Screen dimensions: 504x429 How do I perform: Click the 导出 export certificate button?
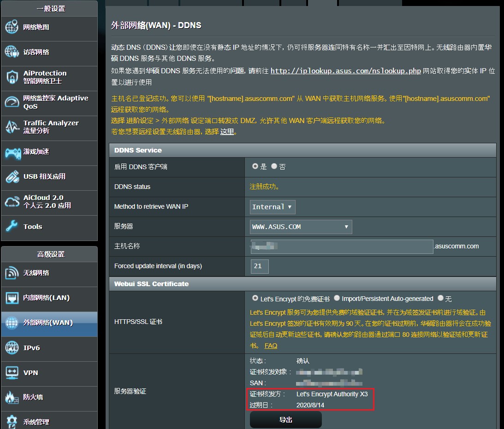[x=285, y=419]
